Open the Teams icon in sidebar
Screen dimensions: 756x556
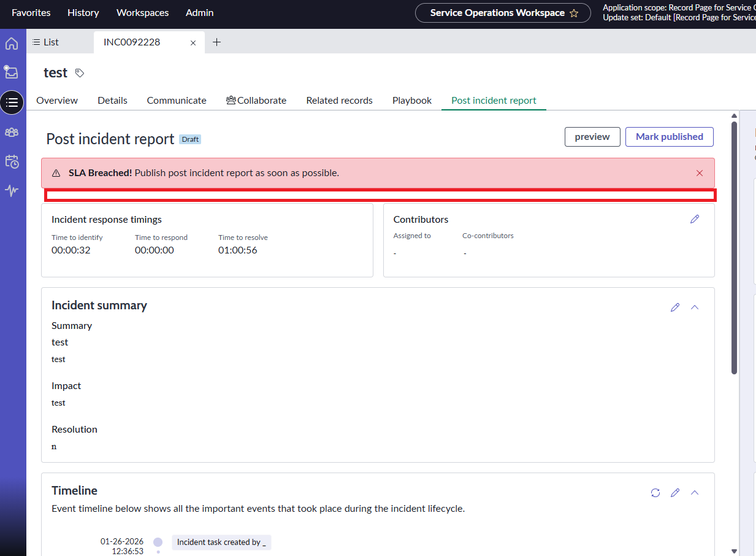(12, 132)
